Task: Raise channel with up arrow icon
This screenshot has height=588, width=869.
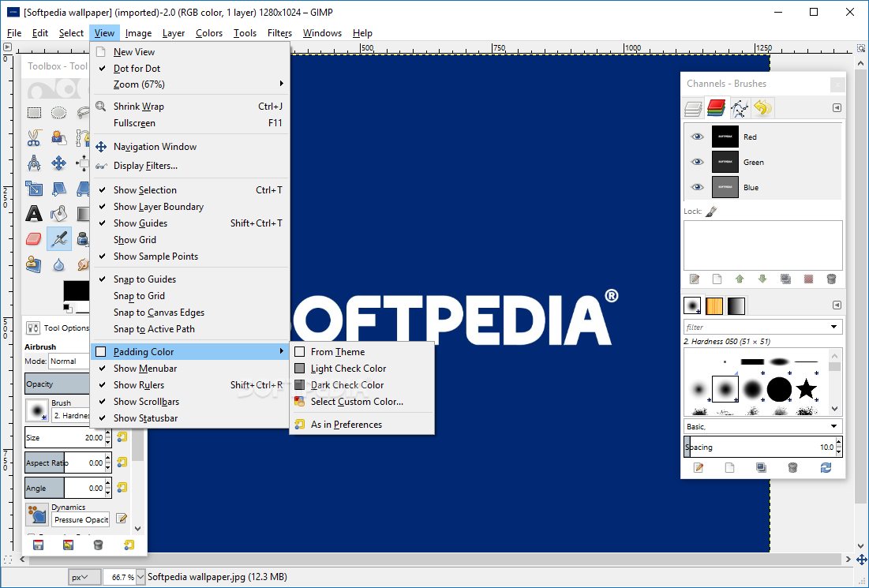Action: click(740, 279)
